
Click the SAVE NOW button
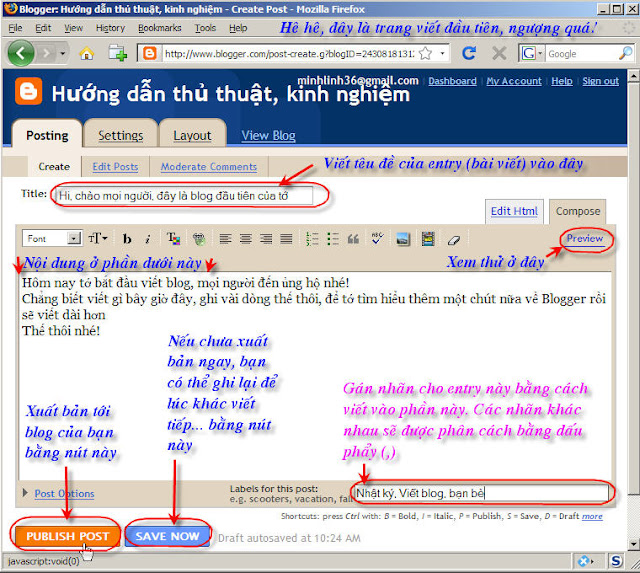(x=167, y=536)
